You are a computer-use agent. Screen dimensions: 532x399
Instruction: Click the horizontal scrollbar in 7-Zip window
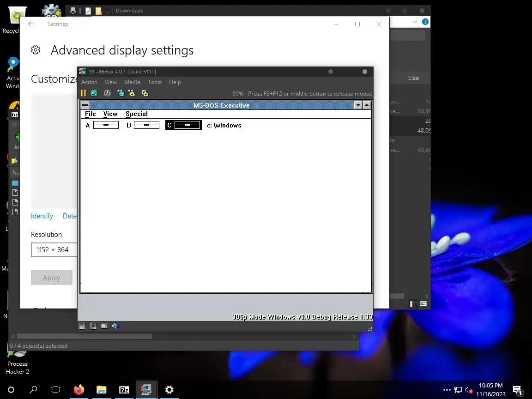click(x=85, y=336)
